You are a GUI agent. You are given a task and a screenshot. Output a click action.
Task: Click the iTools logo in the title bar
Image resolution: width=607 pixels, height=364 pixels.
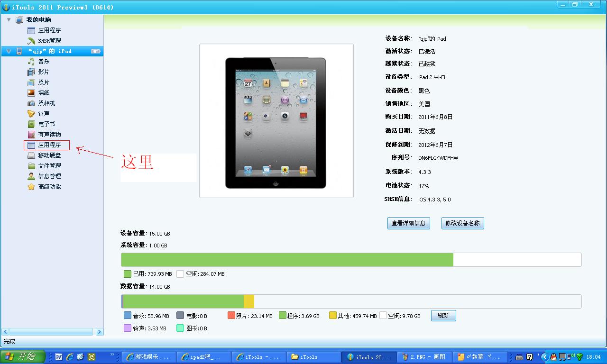coord(6,7)
